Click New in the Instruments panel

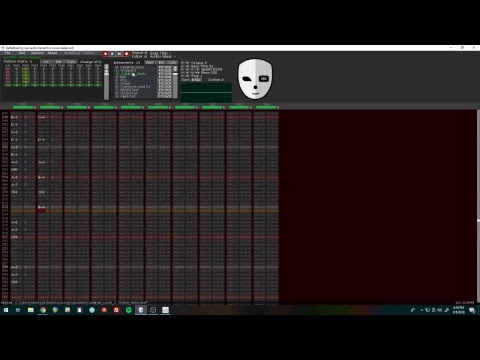[149, 62]
